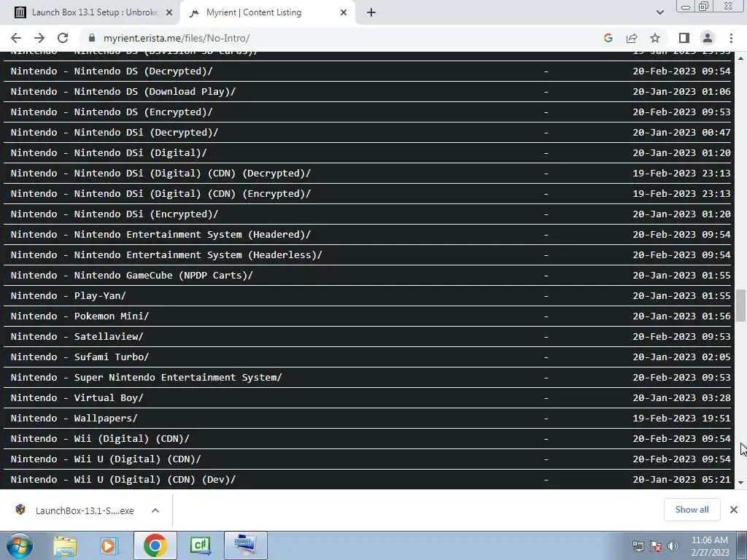Image resolution: width=747 pixels, height=560 pixels.
Task: Open Nintendo DSi (Decrypted) folder
Action: click(x=115, y=133)
